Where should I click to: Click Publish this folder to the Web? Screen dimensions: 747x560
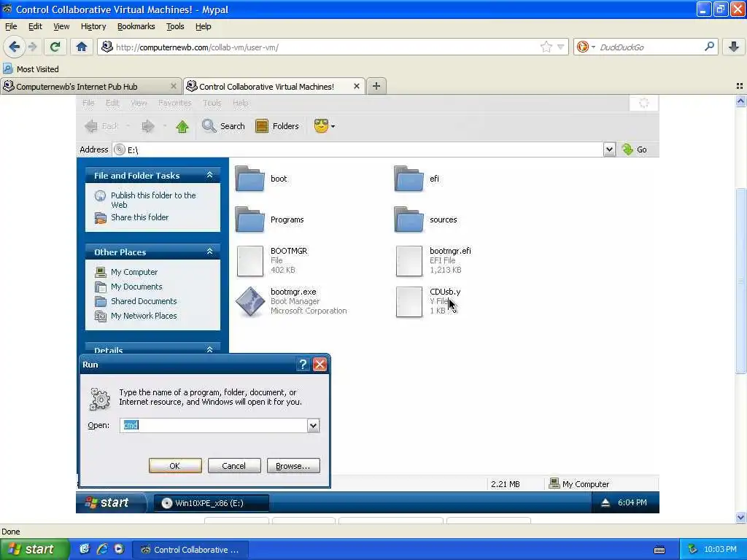(153, 200)
